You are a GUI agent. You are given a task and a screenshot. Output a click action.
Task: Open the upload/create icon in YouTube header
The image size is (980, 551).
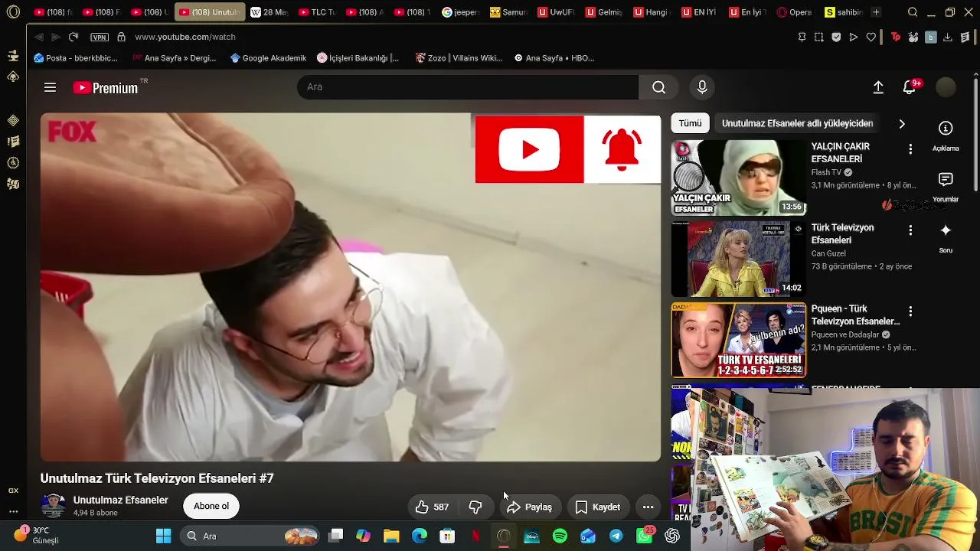878,87
